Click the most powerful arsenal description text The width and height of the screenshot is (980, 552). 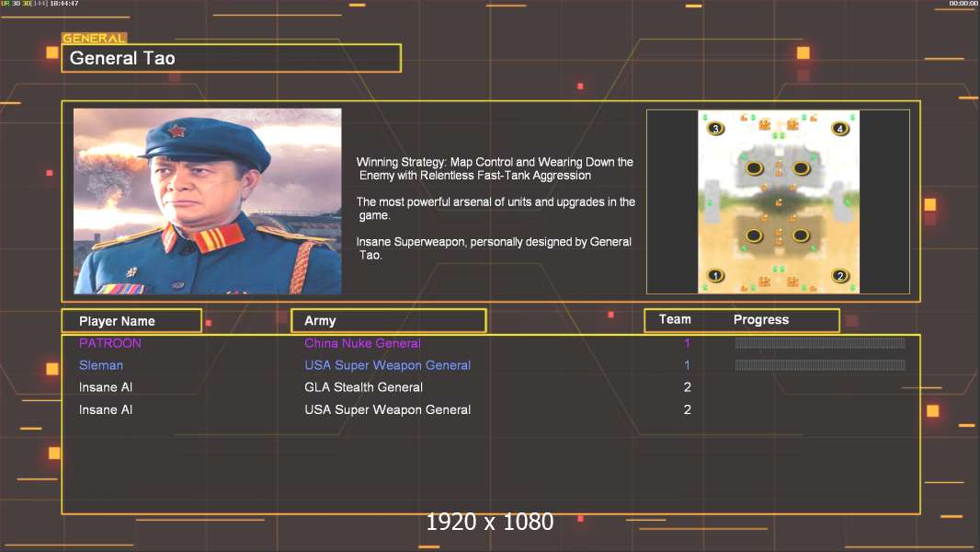[x=496, y=208]
